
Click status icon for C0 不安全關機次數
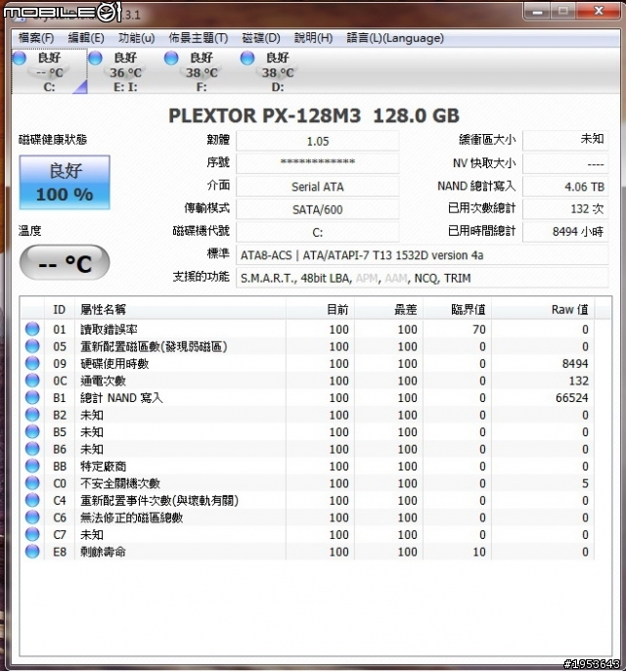tap(32, 483)
